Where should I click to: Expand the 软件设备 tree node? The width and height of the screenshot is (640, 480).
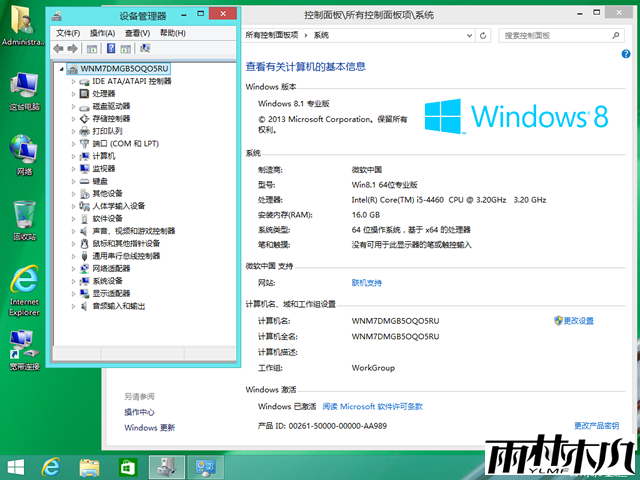(x=73, y=219)
